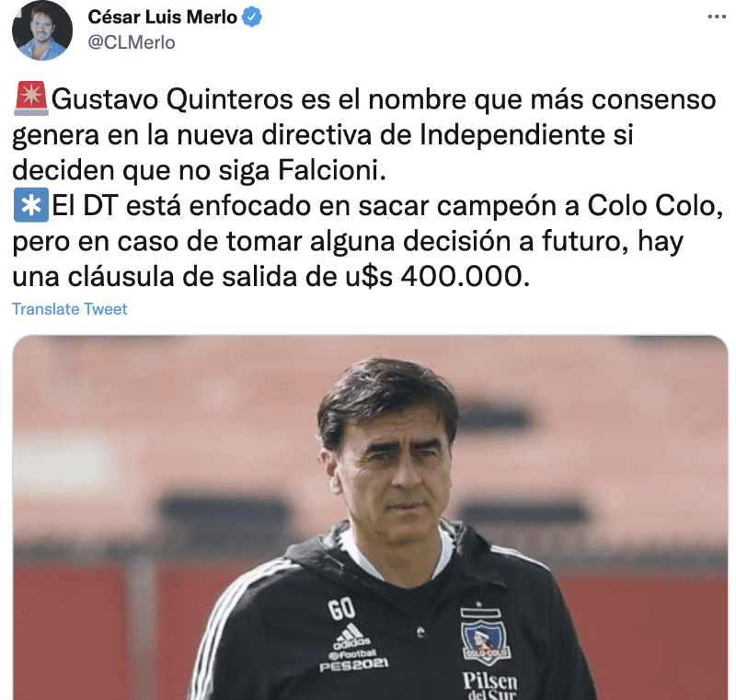Click the Colo Colo crest in photo

tap(485, 637)
